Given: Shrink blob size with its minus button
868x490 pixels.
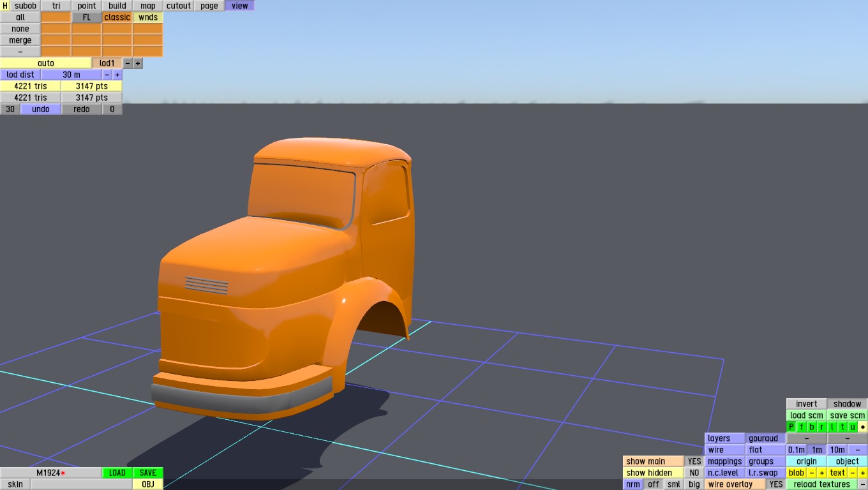Looking at the screenshot, I should tap(812, 473).
